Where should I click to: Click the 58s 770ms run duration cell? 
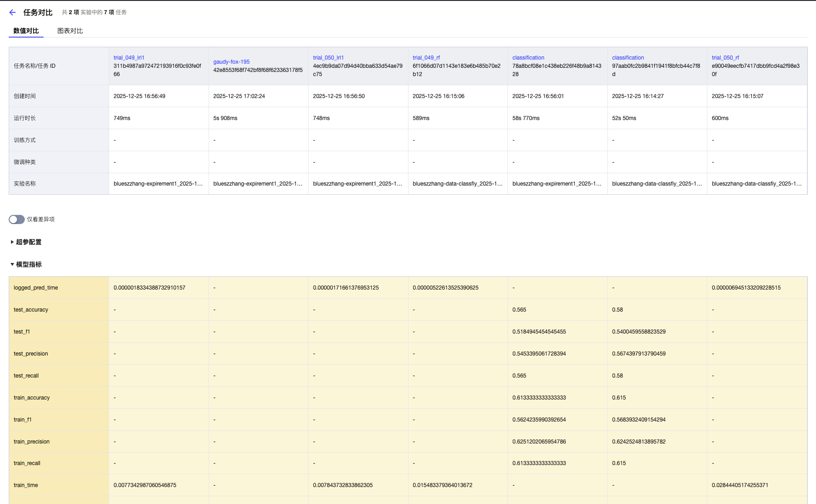pos(526,118)
